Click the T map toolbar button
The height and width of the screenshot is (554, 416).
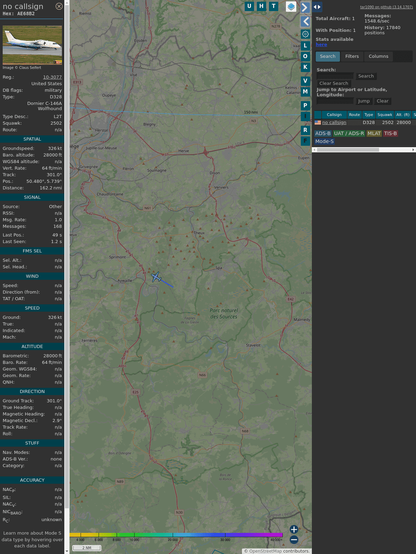(x=273, y=6)
